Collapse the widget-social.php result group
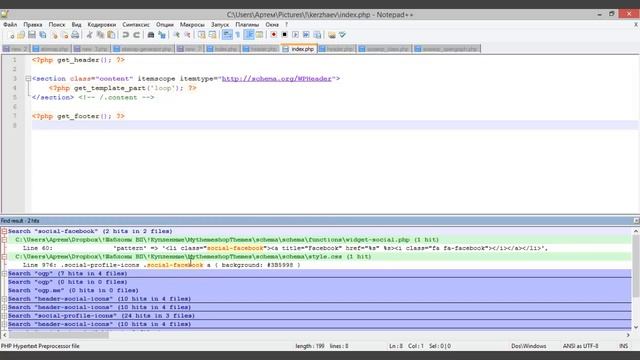640x360 pixels. point(4,240)
